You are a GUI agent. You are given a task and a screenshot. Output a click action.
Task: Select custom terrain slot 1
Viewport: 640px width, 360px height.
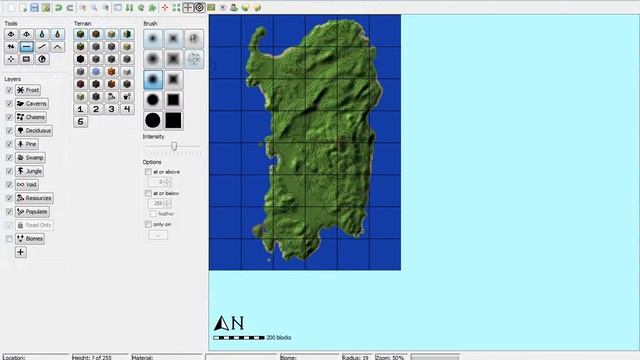[x=80, y=109]
